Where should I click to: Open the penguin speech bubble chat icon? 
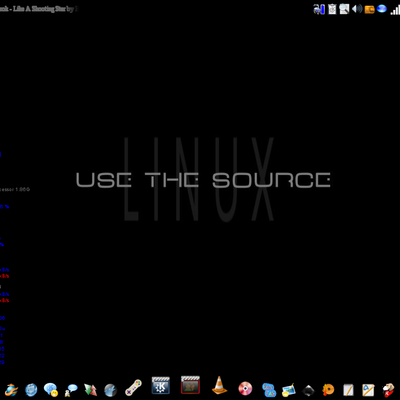coord(71,390)
